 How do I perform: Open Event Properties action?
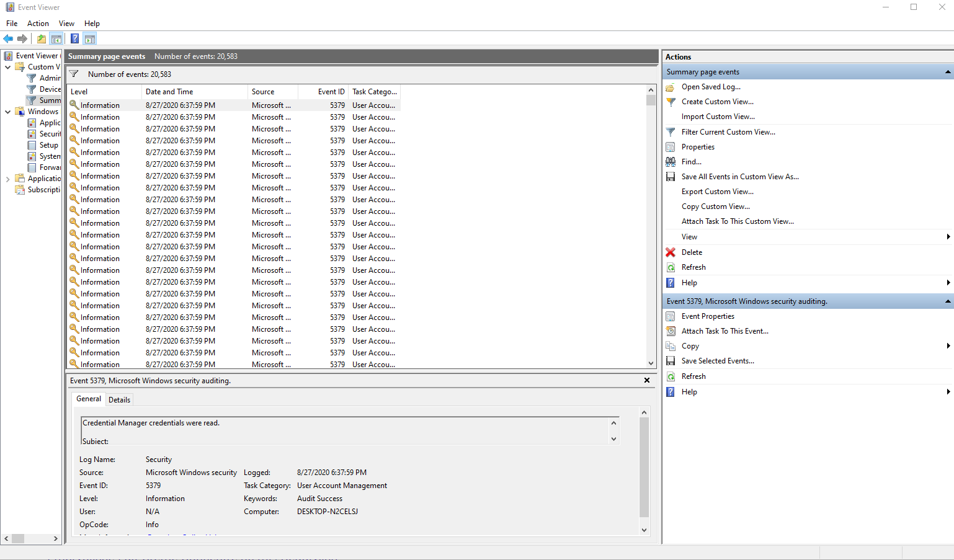tap(708, 316)
